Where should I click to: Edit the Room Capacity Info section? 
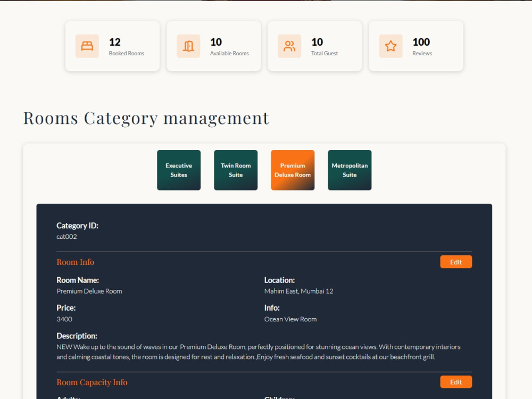pos(456,382)
